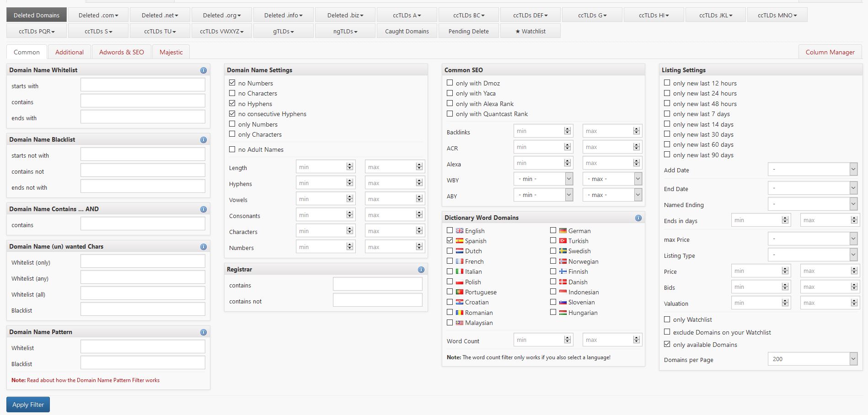
Task: Open the max Price dropdown
Action: point(813,239)
